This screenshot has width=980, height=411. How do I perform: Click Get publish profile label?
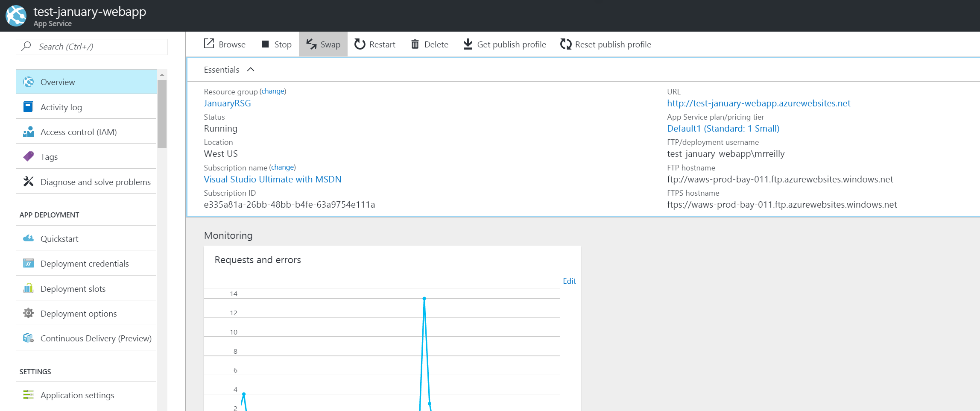512,44
